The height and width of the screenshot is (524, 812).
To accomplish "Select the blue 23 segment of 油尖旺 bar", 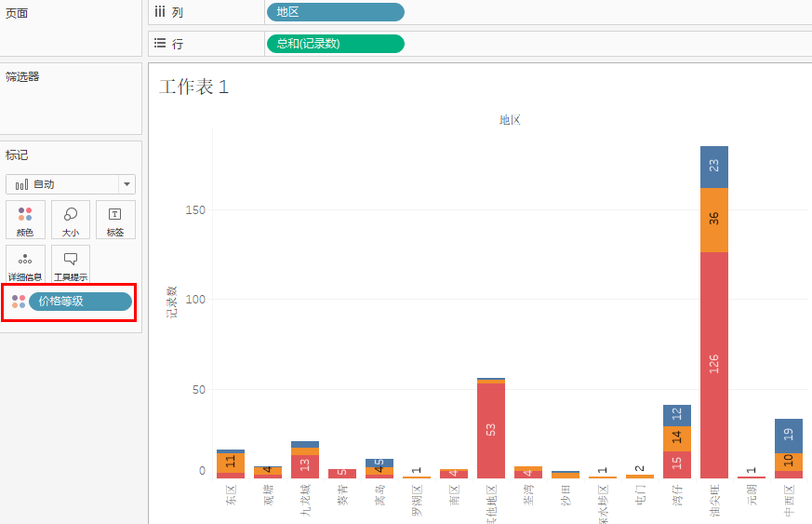I will click(x=714, y=167).
